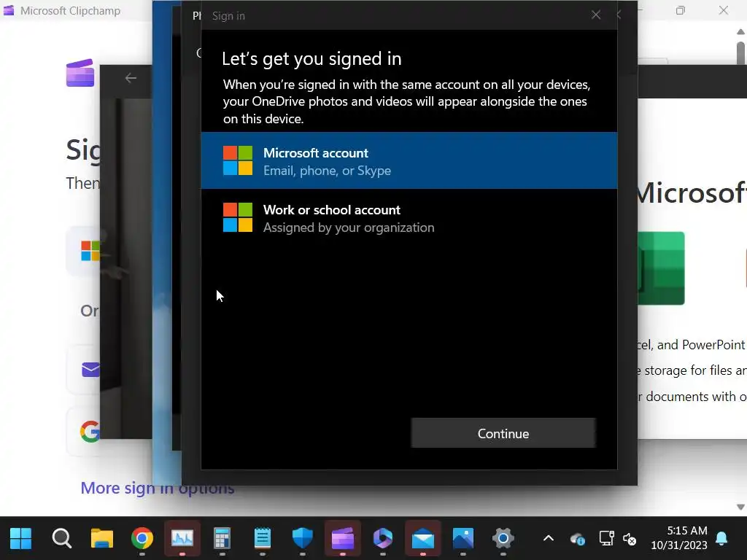Open More sign in options link in Clipchamp

tap(158, 488)
